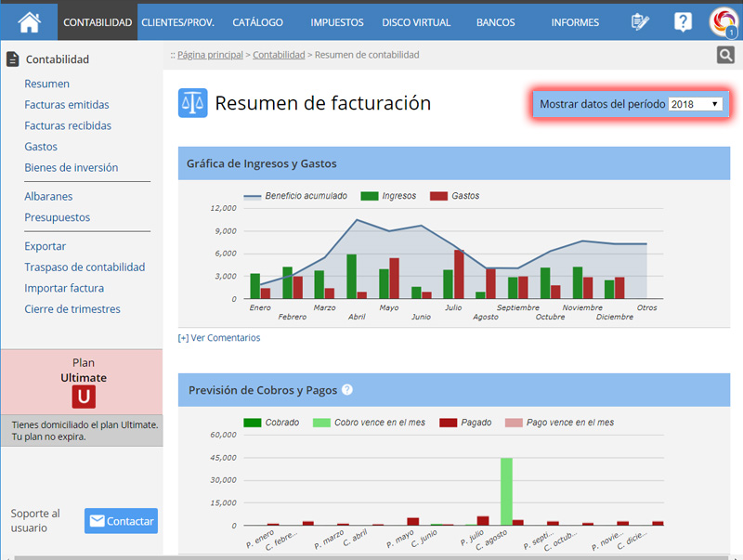
Task: Click the help question mark icon
Action: tap(683, 21)
